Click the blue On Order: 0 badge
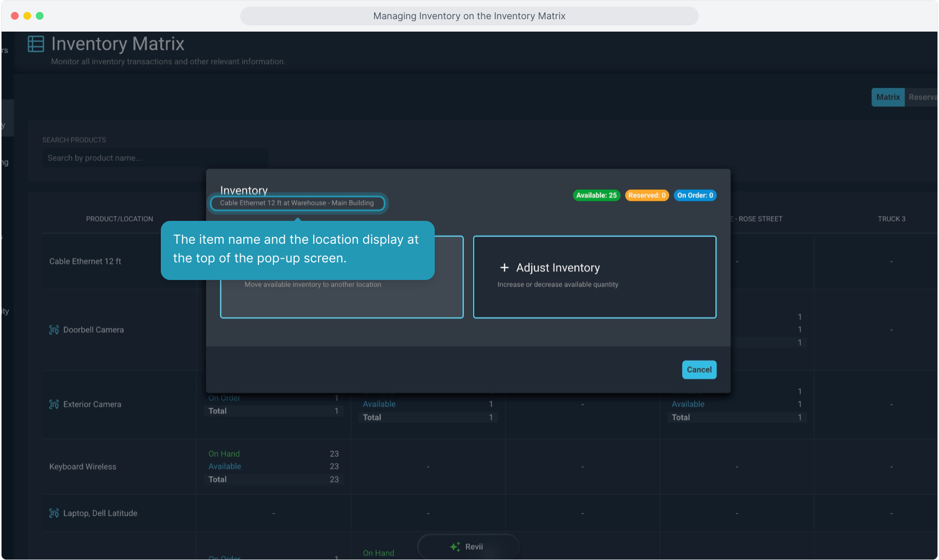This screenshot has height=560, width=939. pyautogui.click(x=695, y=195)
